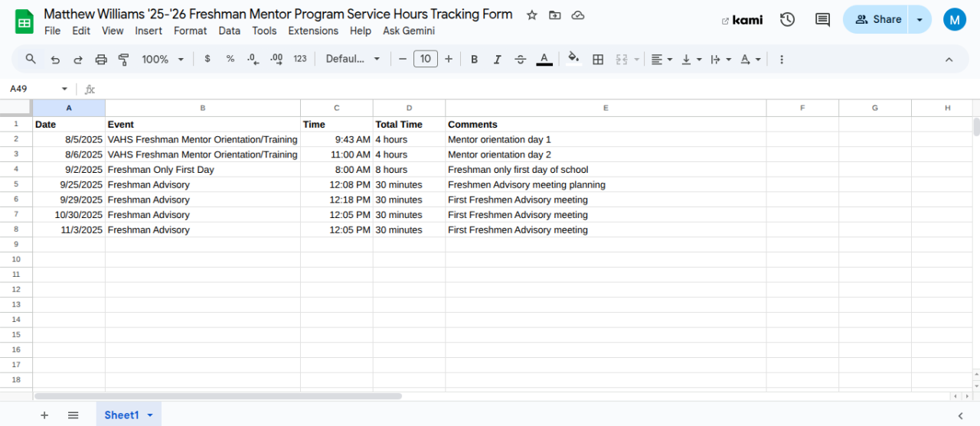
Task: Open the View menu
Action: tap(113, 31)
